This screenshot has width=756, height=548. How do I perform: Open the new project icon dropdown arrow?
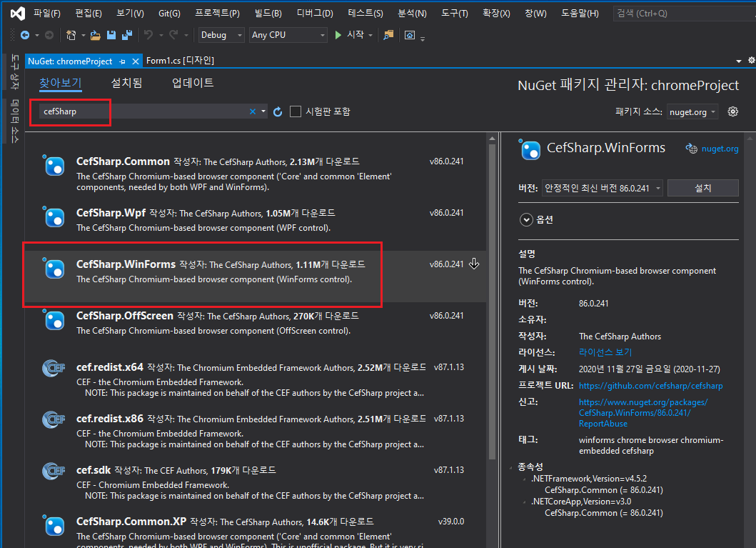point(83,35)
